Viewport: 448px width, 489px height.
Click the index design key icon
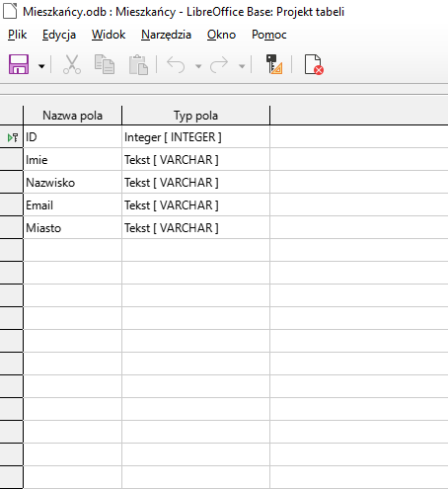click(274, 64)
